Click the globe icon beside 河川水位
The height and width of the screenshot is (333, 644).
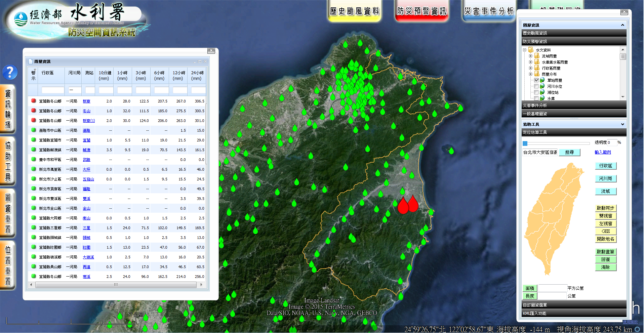pos(542,86)
